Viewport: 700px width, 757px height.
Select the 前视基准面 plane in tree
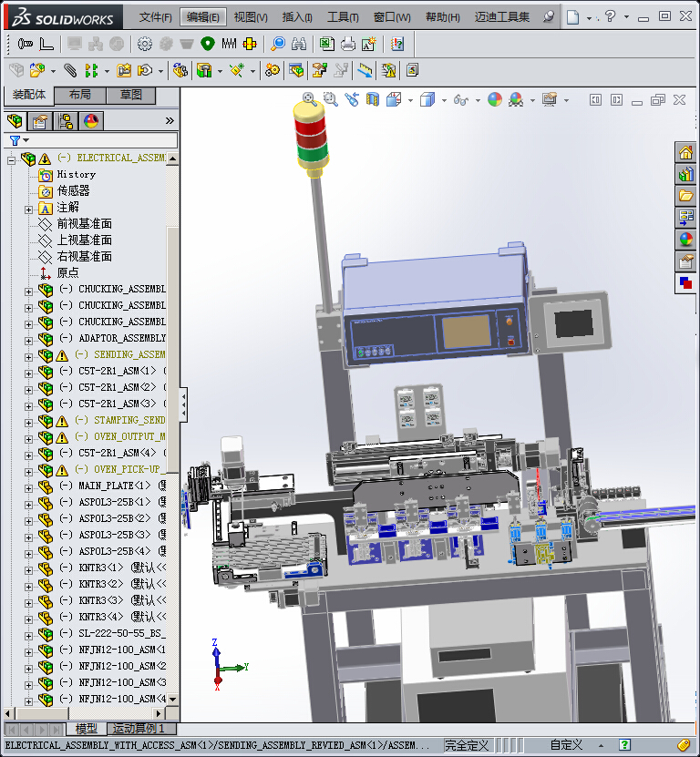pos(84,224)
